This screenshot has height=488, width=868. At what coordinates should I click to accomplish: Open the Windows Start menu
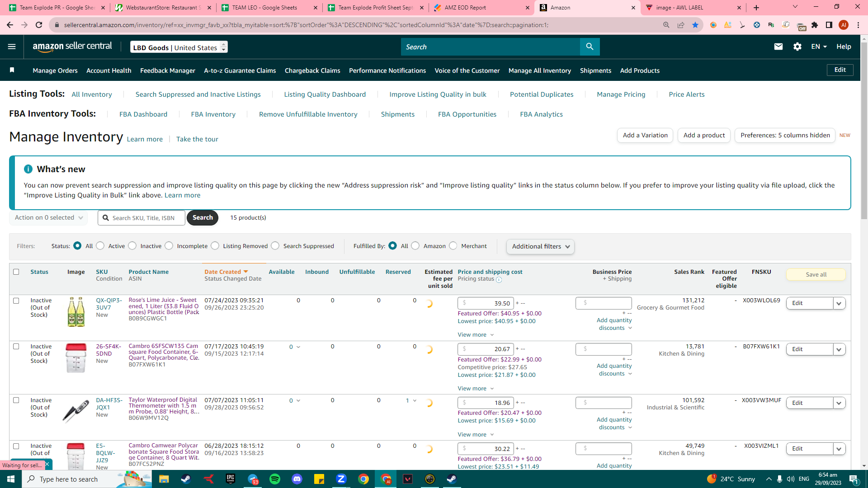point(11,479)
